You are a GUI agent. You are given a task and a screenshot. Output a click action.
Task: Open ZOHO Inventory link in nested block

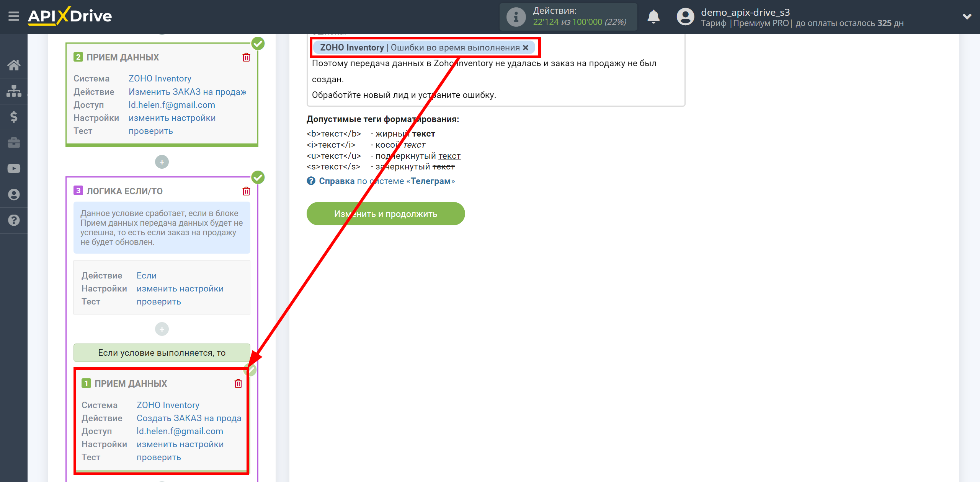pyautogui.click(x=168, y=405)
